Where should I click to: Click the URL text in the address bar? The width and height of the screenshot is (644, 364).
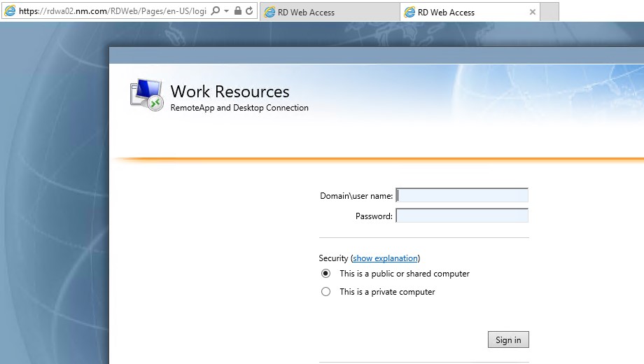tap(112, 11)
